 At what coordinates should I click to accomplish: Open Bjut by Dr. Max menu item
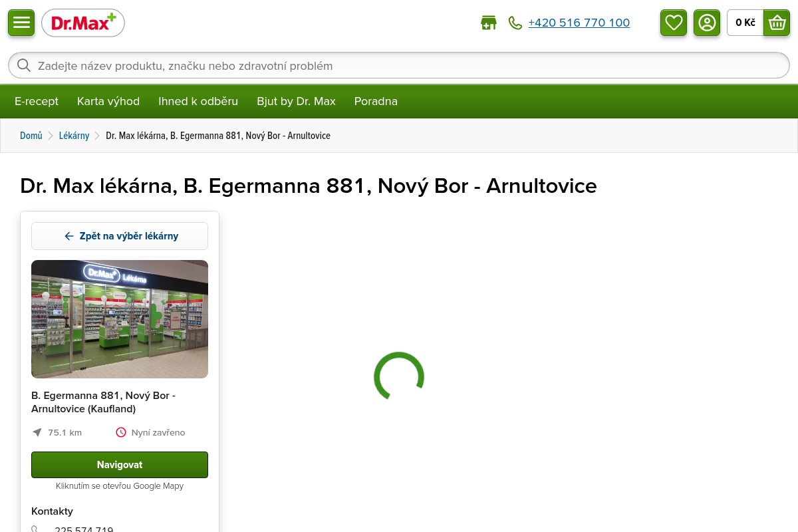point(297,101)
